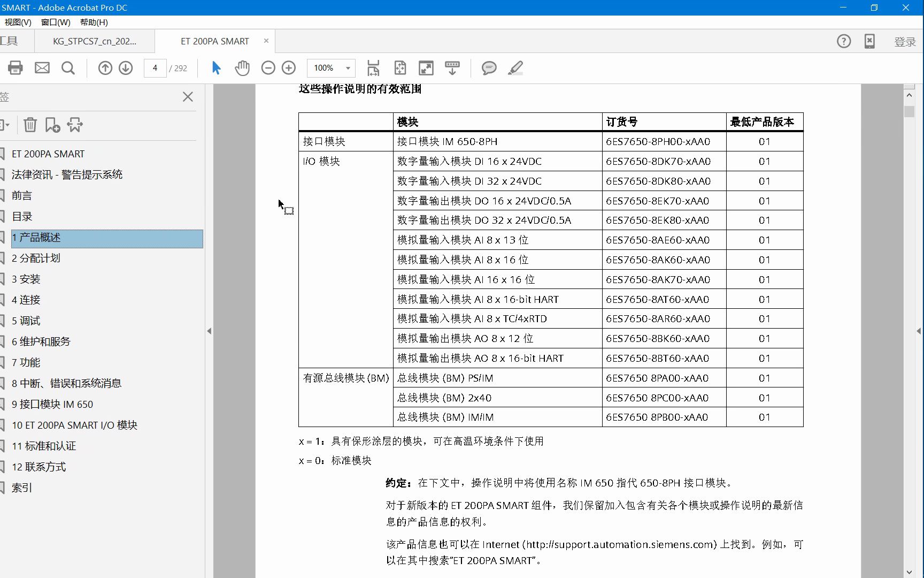Open the 窗口(W) menu
924x578 pixels.
click(56, 22)
